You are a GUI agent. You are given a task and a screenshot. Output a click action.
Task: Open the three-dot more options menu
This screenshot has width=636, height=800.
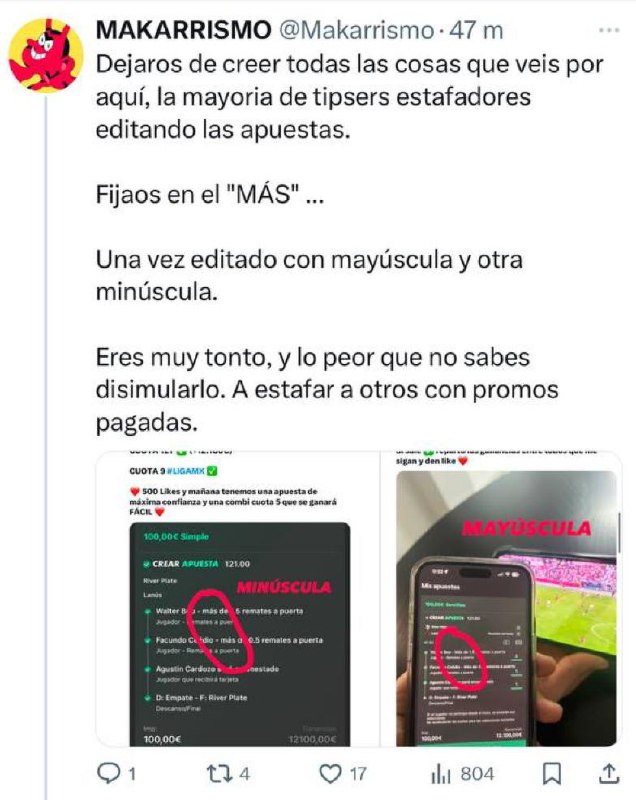[608, 30]
